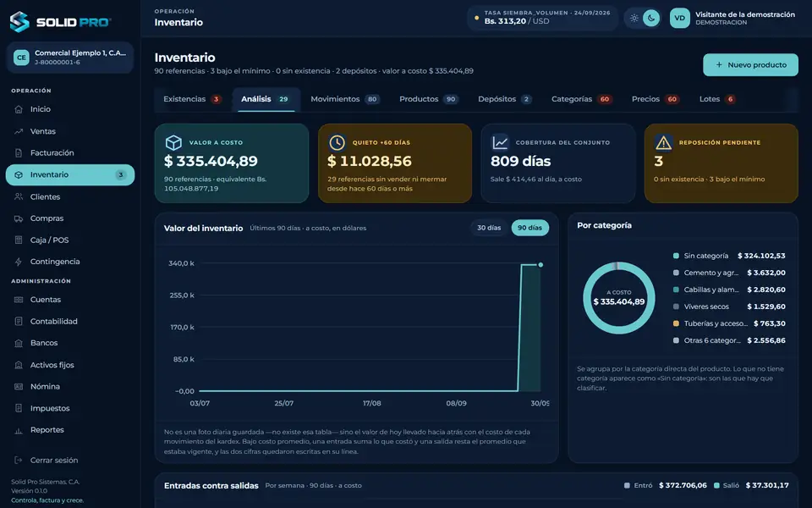The height and width of the screenshot is (508, 812).
Task: Click the cube icon on Valor a costo card
Action: pos(173,142)
